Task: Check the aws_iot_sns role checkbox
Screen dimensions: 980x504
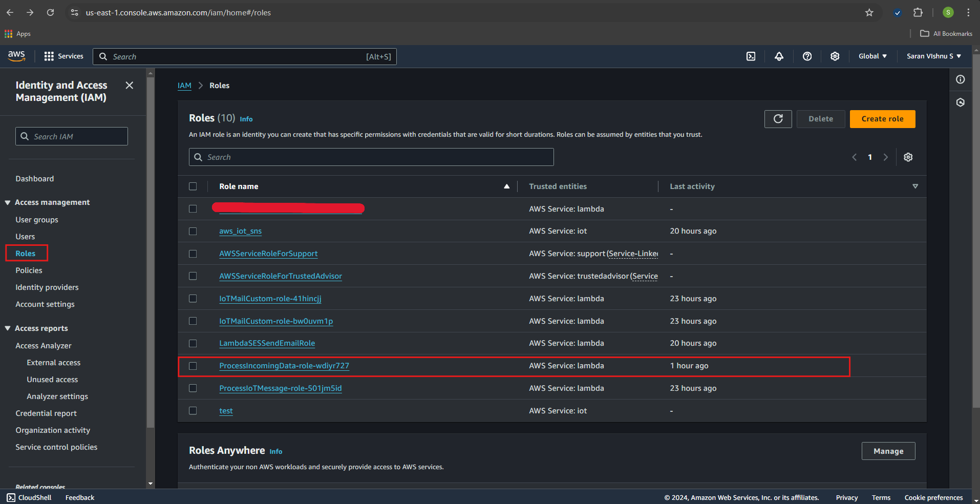Action: [x=193, y=232]
